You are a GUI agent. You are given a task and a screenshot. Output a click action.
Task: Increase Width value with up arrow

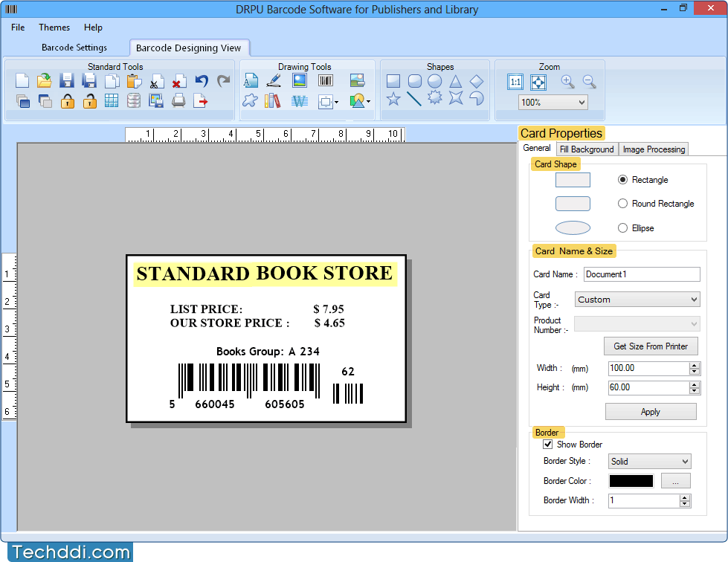click(694, 366)
